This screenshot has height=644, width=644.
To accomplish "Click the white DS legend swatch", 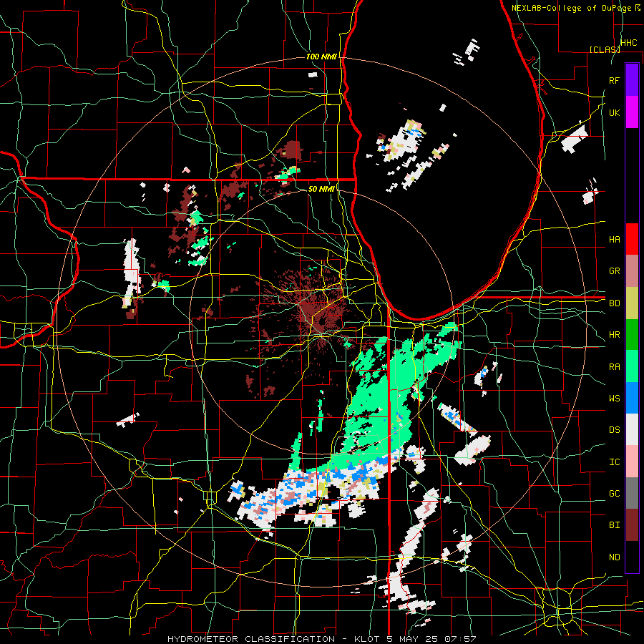I will (632, 429).
